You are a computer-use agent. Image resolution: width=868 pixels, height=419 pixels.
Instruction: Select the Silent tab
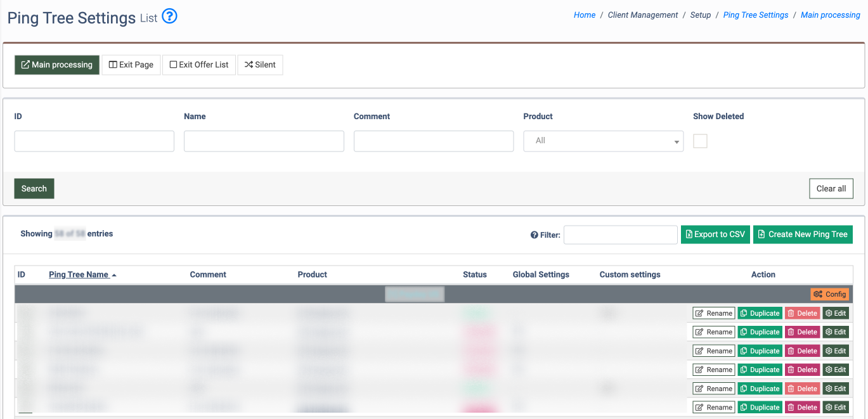(260, 65)
